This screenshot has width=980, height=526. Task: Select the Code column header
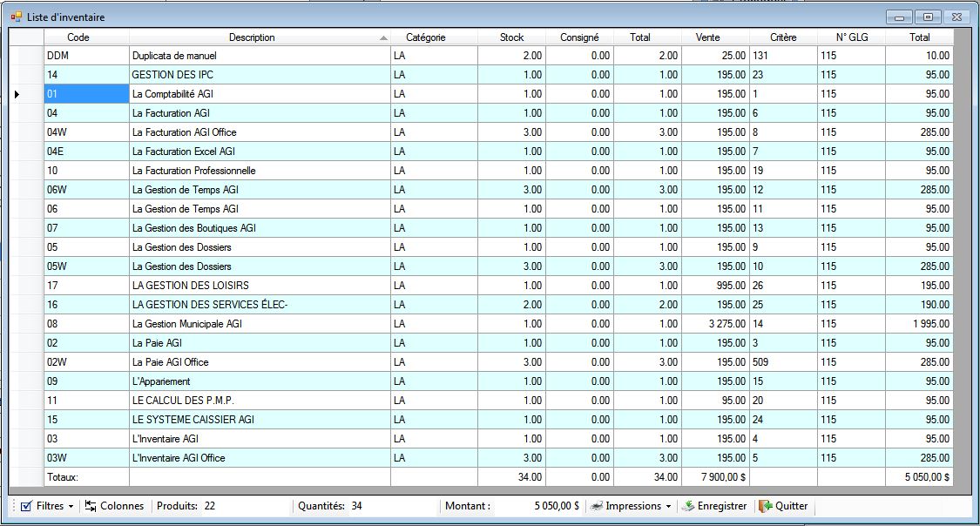pyautogui.click(x=78, y=37)
